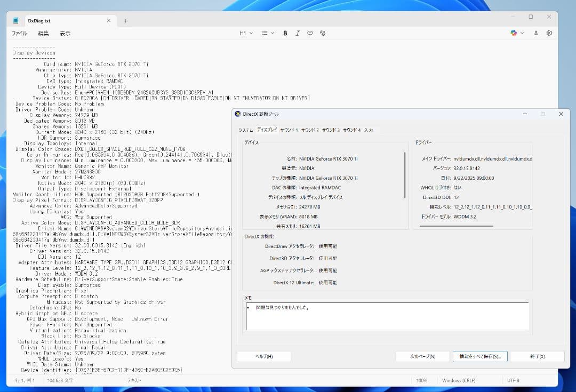
Task: Click the device panel vertical scrollbar
Action: tap(405, 175)
